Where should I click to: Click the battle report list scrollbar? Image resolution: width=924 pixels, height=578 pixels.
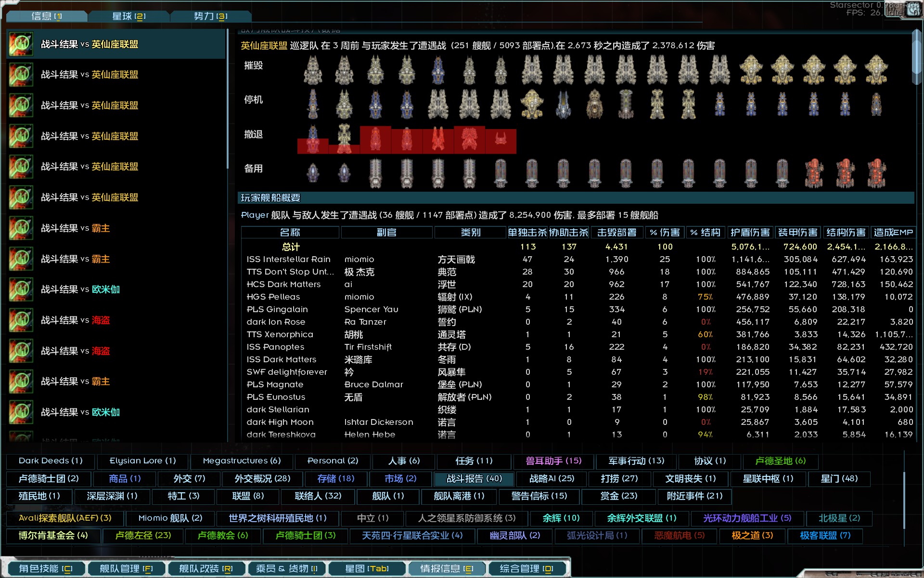pos(228,99)
